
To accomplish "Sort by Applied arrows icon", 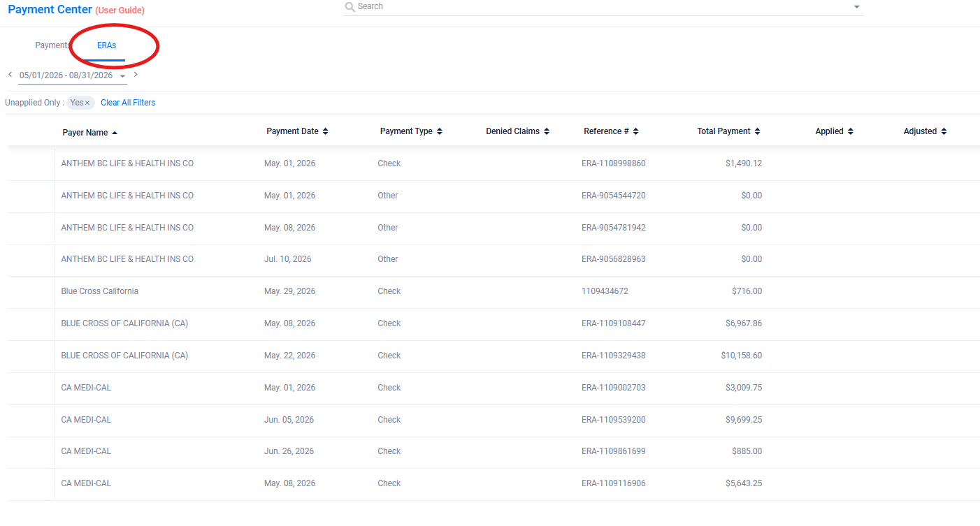I will click(x=850, y=131).
